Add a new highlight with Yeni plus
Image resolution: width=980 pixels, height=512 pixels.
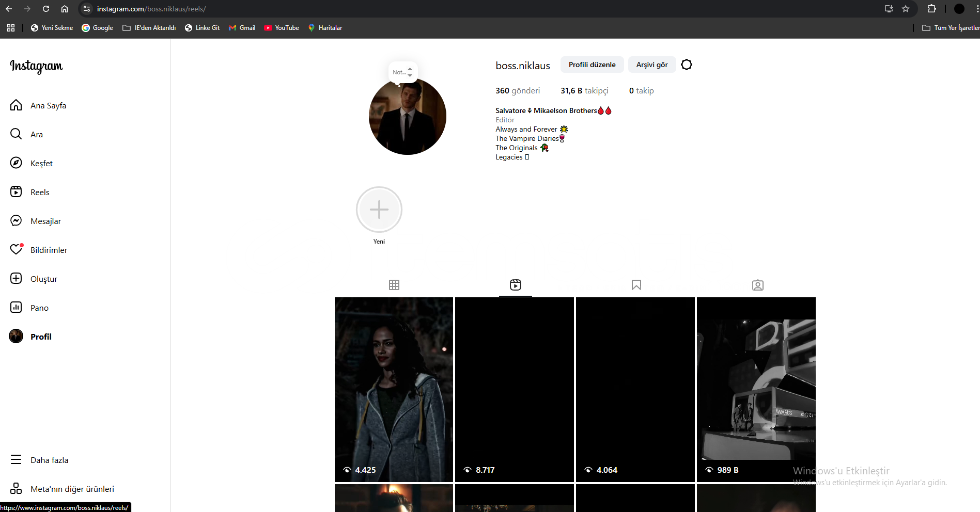click(x=379, y=210)
